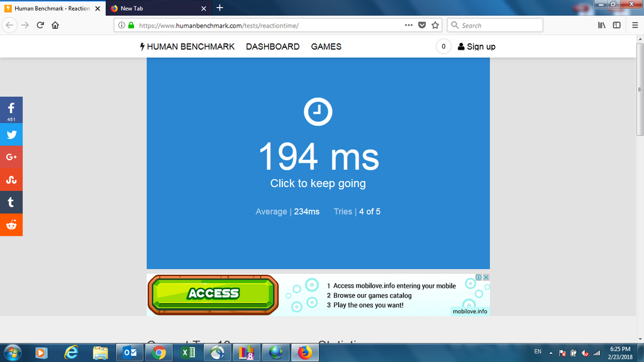Viewport: 644px width, 362px height.
Task: Open Excel from taskbar
Action: coord(188,353)
